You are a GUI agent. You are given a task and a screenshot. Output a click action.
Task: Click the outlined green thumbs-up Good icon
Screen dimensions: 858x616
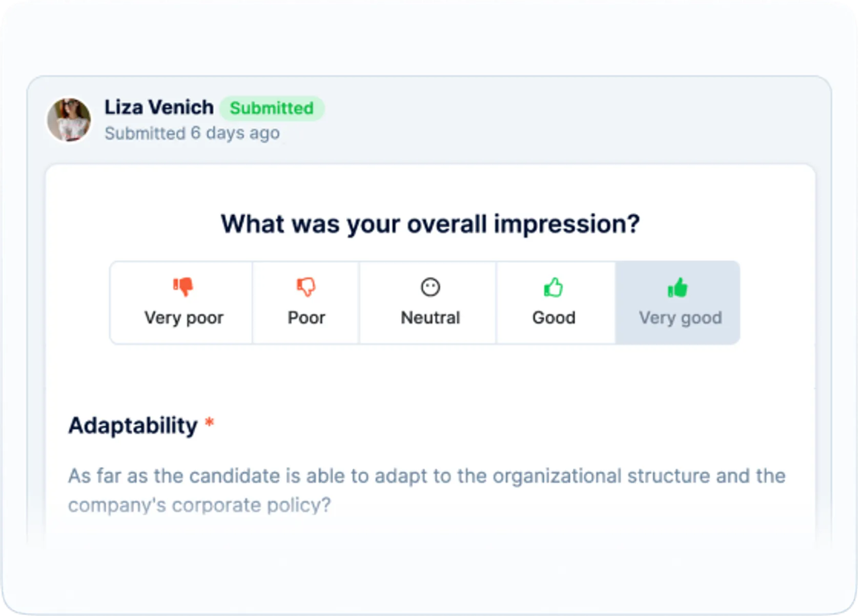[x=554, y=287]
